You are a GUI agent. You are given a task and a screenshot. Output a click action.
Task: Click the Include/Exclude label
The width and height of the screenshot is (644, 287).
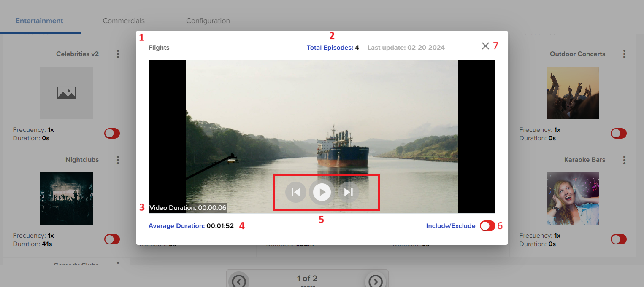coord(451,226)
